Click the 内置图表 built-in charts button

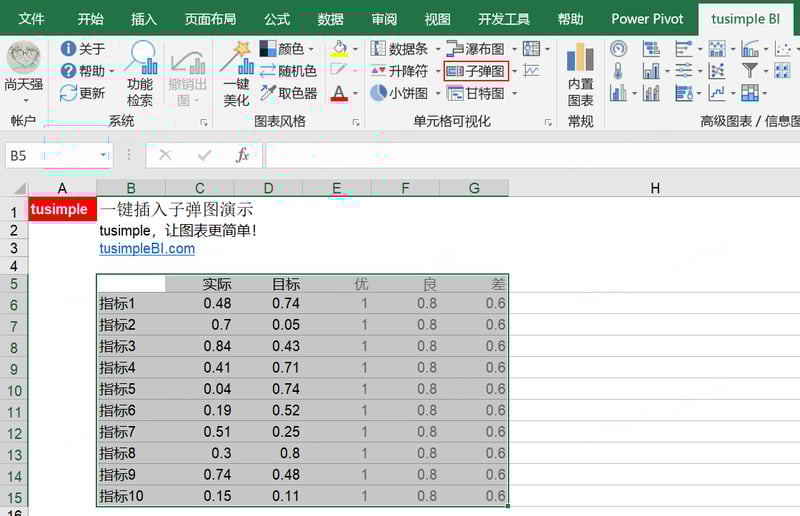581,75
